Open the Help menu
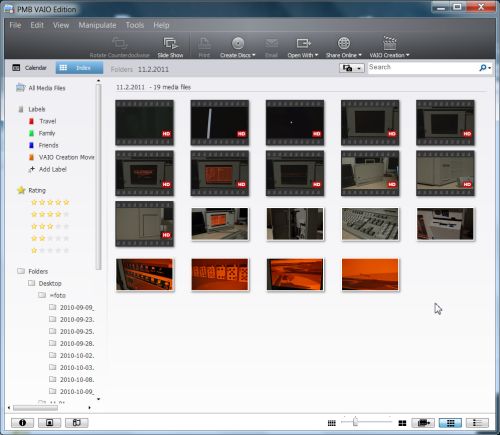The height and width of the screenshot is (435, 500). 161,25
